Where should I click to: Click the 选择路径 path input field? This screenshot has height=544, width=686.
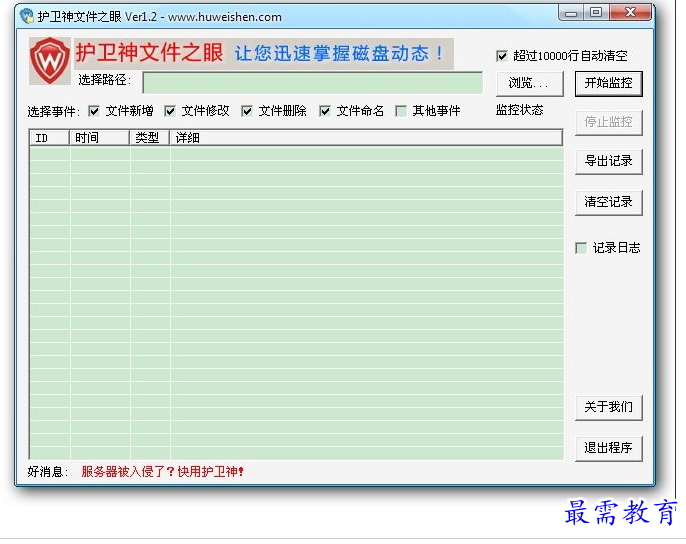pyautogui.click(x=312, y=83)
